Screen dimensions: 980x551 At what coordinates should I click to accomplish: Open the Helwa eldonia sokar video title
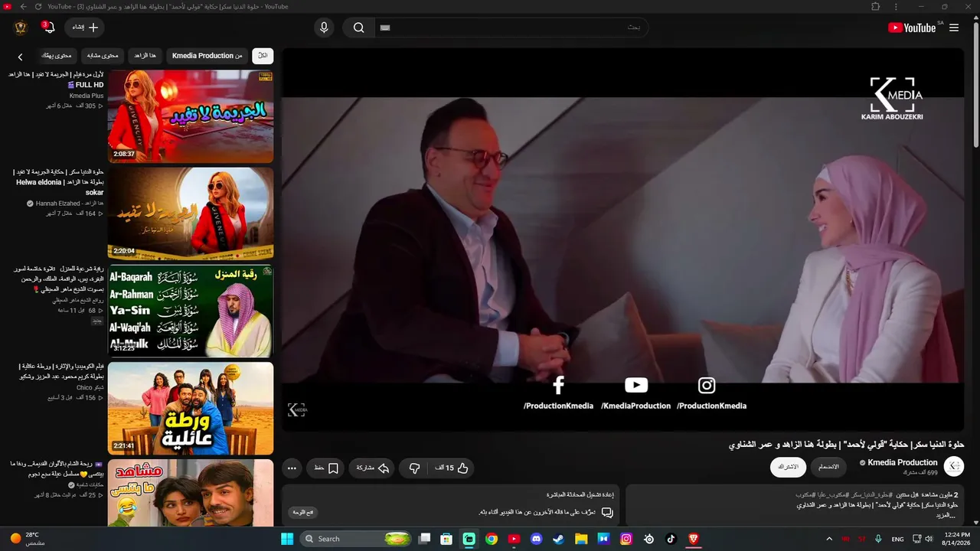pyautogui.click(x=59, y=182)
